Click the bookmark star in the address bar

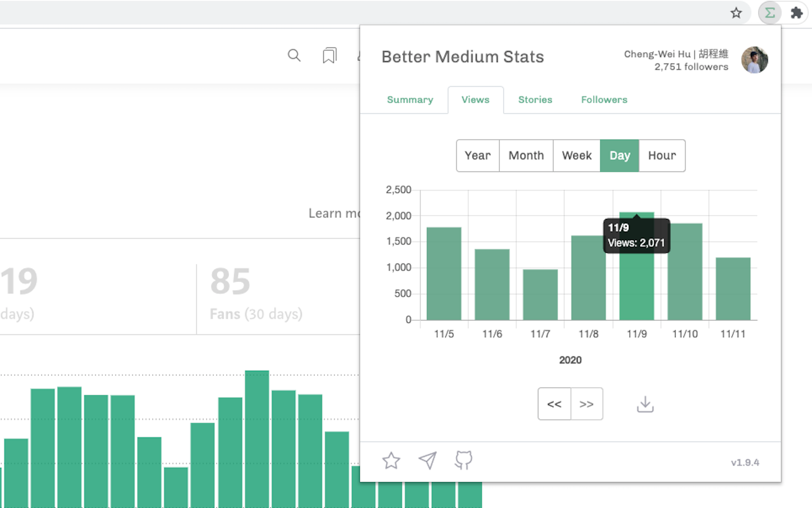(736, 13)
